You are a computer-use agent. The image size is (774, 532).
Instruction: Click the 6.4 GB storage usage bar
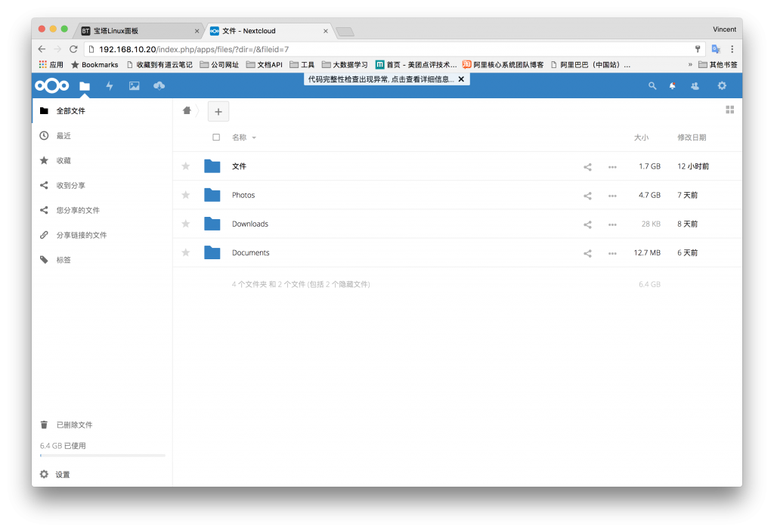click(102, 455)
